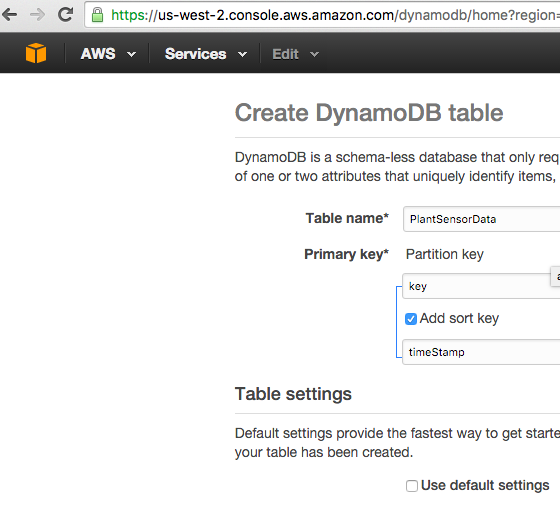
Task: Click the Use default settings label text
Action: (x=485, y=486)
